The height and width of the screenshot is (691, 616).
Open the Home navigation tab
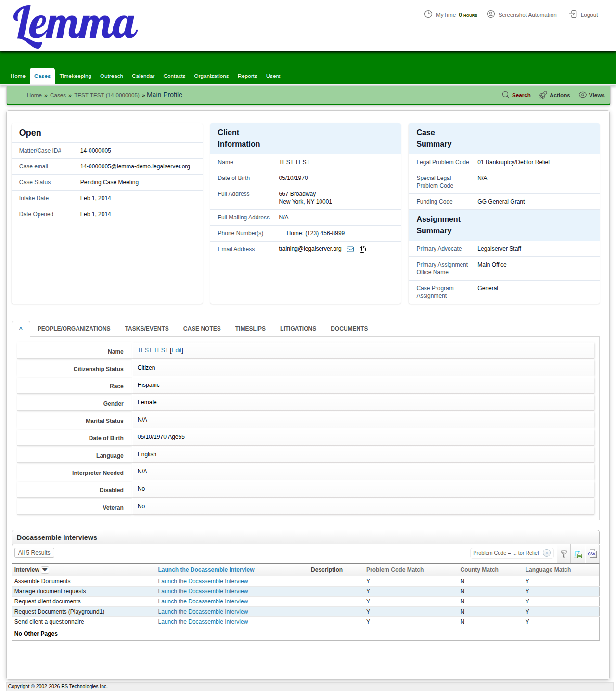18,76
